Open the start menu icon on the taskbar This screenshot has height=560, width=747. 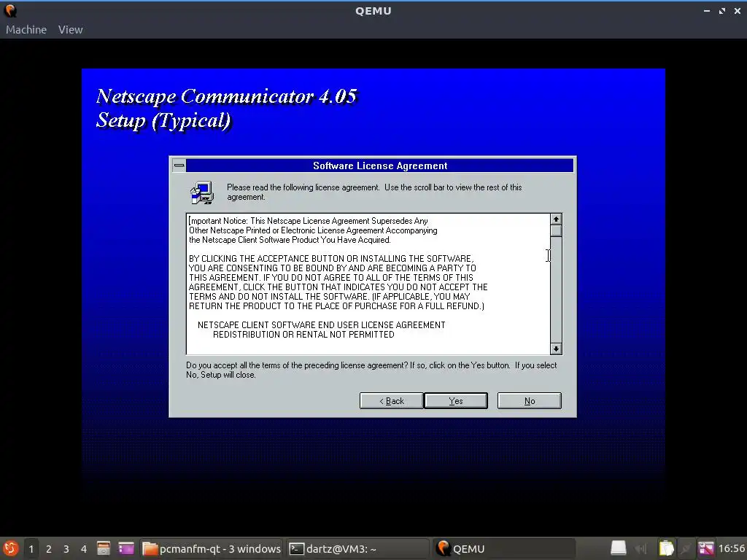tap(10, 548)
